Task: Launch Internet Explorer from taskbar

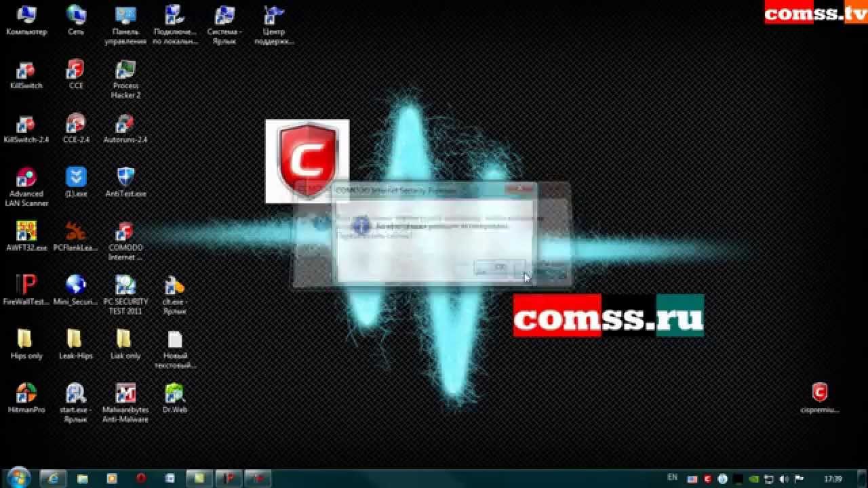Action: tap(54, 478)
